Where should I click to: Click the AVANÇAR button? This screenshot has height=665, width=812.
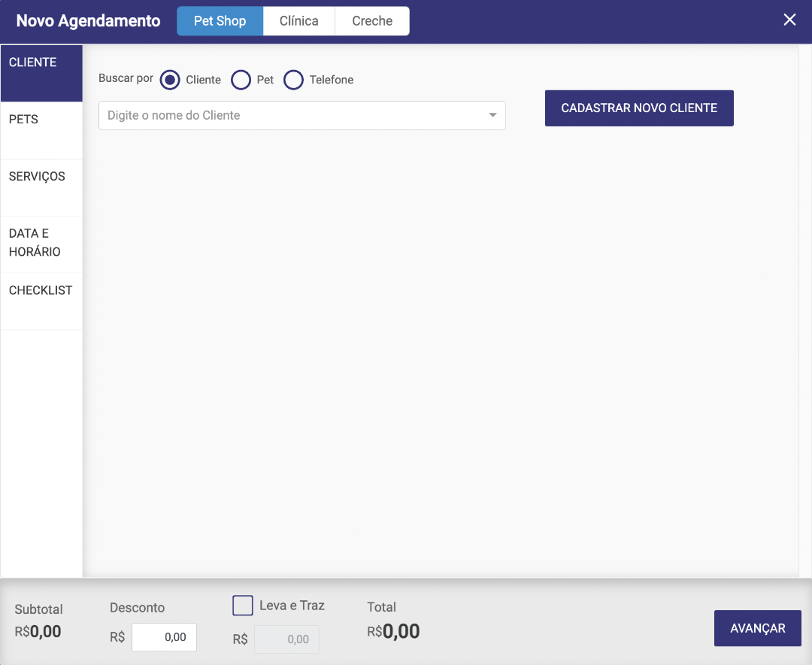[x=757, y=628]
